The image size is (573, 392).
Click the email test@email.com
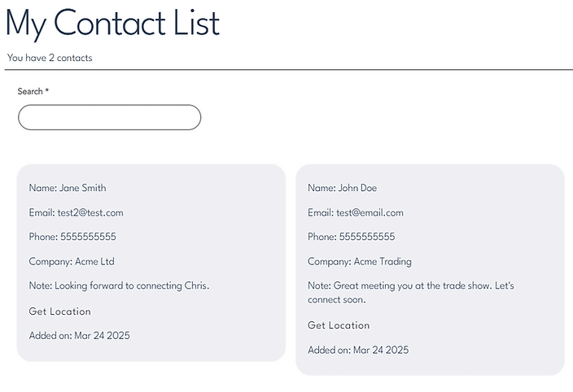click(356, 213)
